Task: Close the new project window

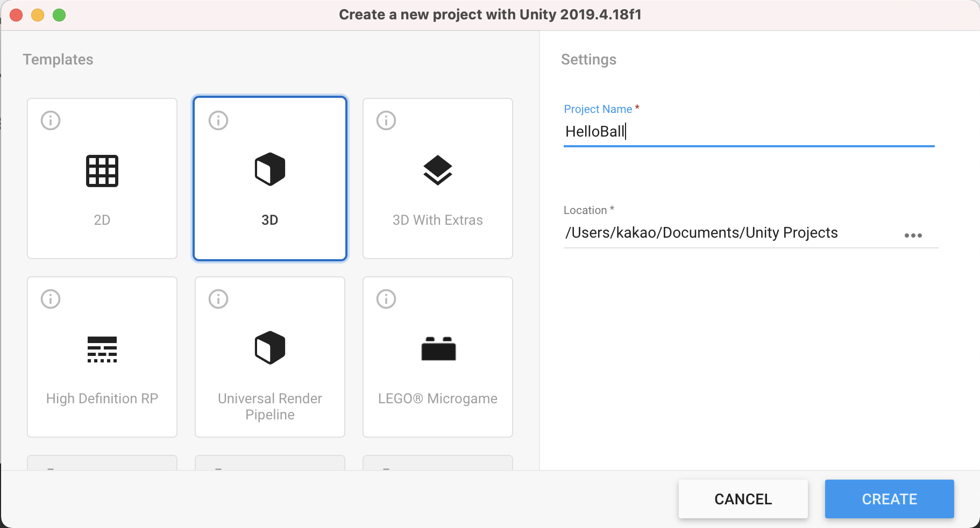Action: 16,15
